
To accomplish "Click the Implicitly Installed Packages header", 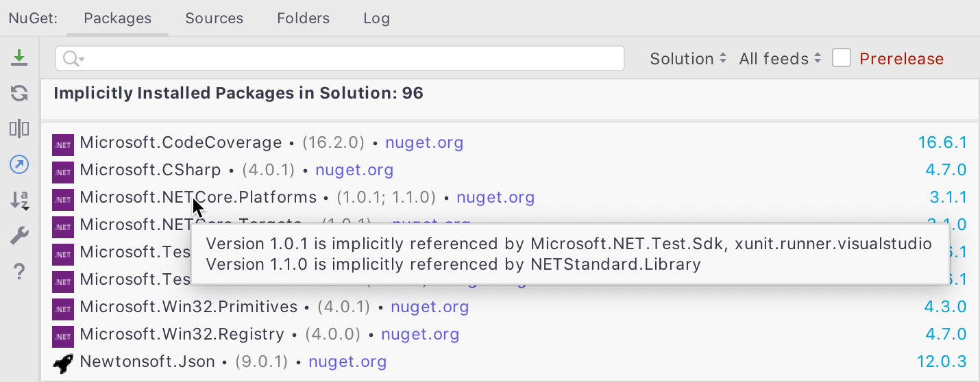I will [238, 93].
